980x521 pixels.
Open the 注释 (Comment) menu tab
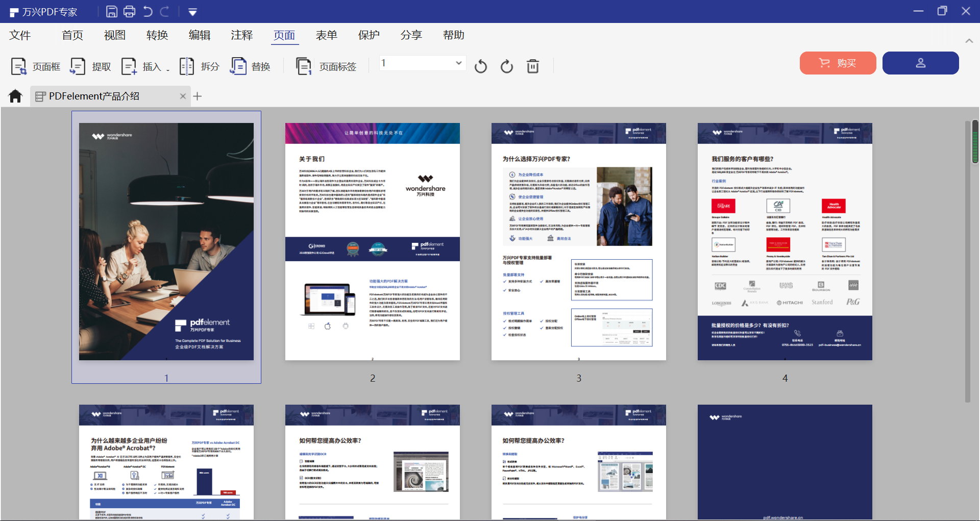coord(241,35)
